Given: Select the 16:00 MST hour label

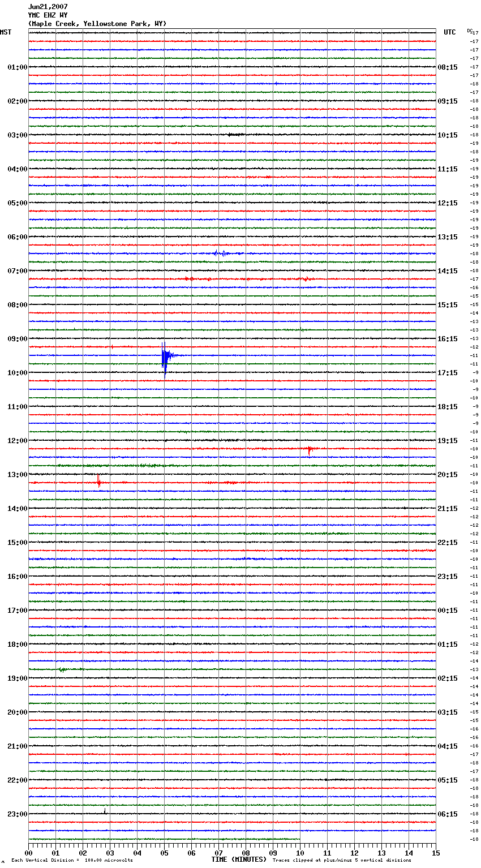Looking at the screenshot, I should 18,577.
